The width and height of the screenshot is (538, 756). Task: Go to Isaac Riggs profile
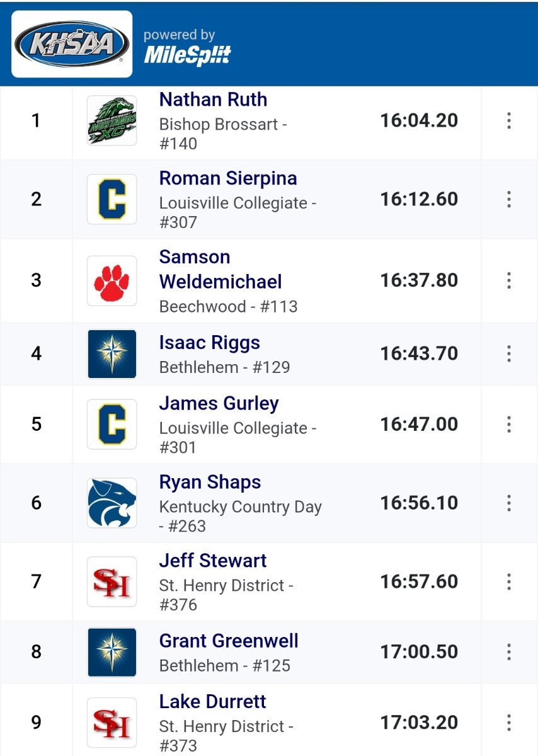[210, 343]
